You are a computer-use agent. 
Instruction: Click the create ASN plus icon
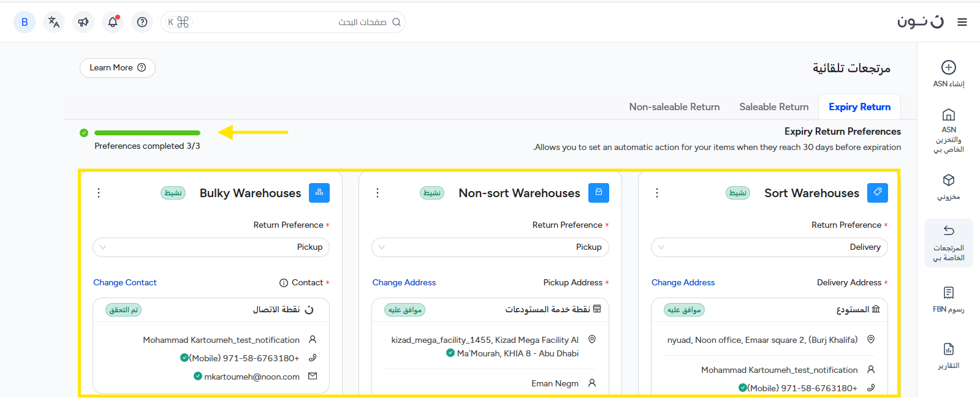tap(948, 67)
